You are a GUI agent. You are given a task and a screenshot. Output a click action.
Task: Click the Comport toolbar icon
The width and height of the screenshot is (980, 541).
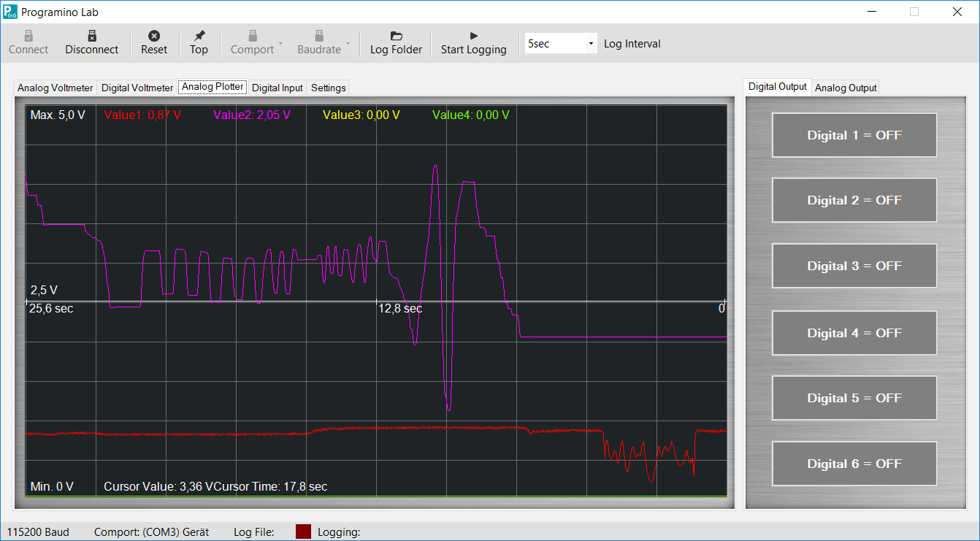click(252, 42)
